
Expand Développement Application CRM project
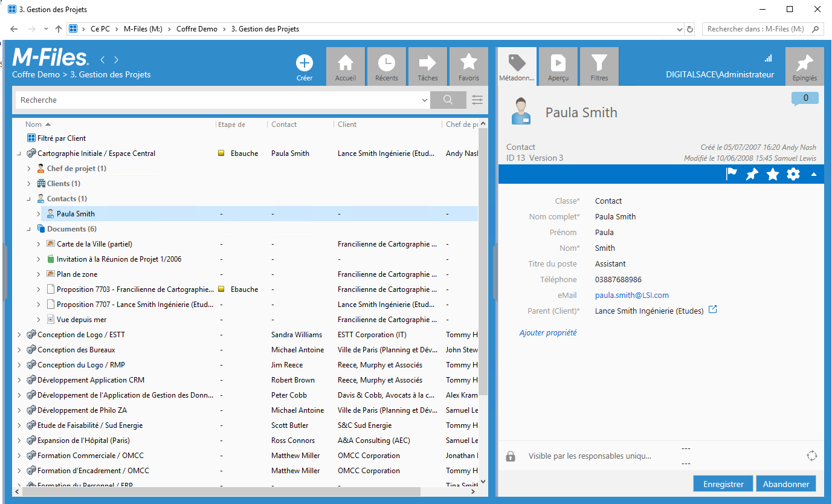pos(19,380)
